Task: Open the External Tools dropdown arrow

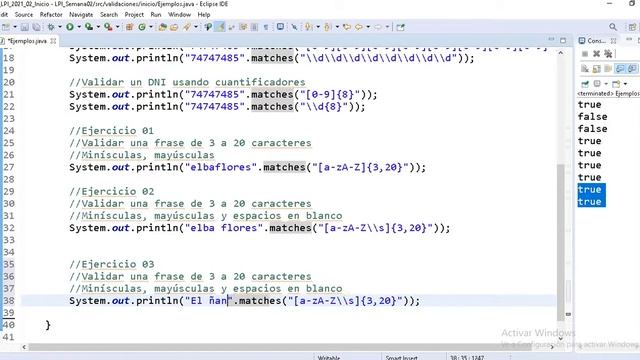Action: click(x=118, y=27)
